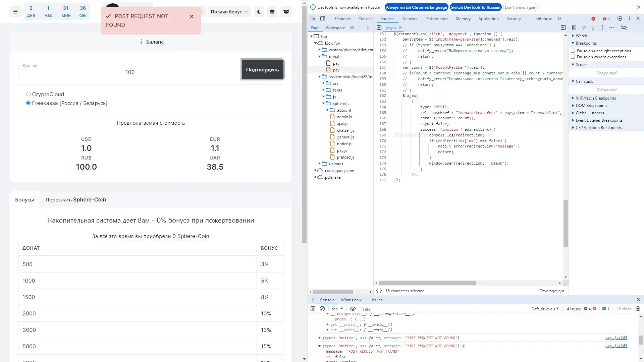This screenshot has width=644, height=362.
Task: Open the Default levels dropdown
Action: point(545,309)
